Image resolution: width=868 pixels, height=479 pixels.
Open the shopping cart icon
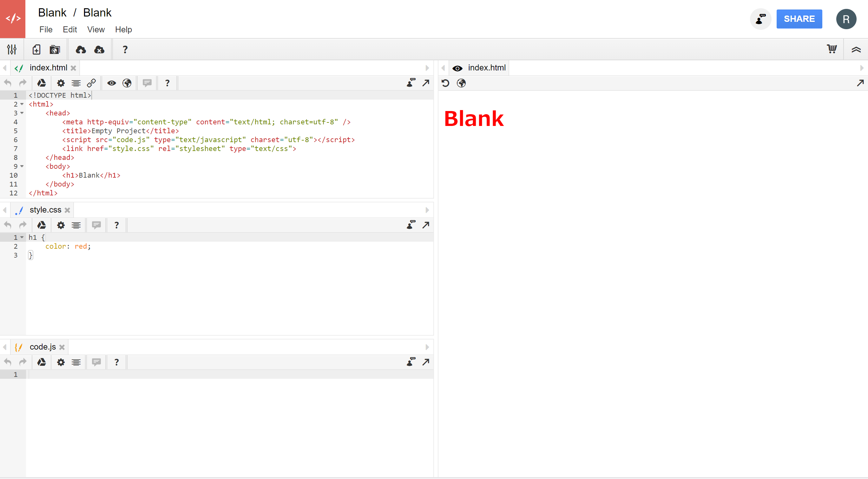coord(832,49)
